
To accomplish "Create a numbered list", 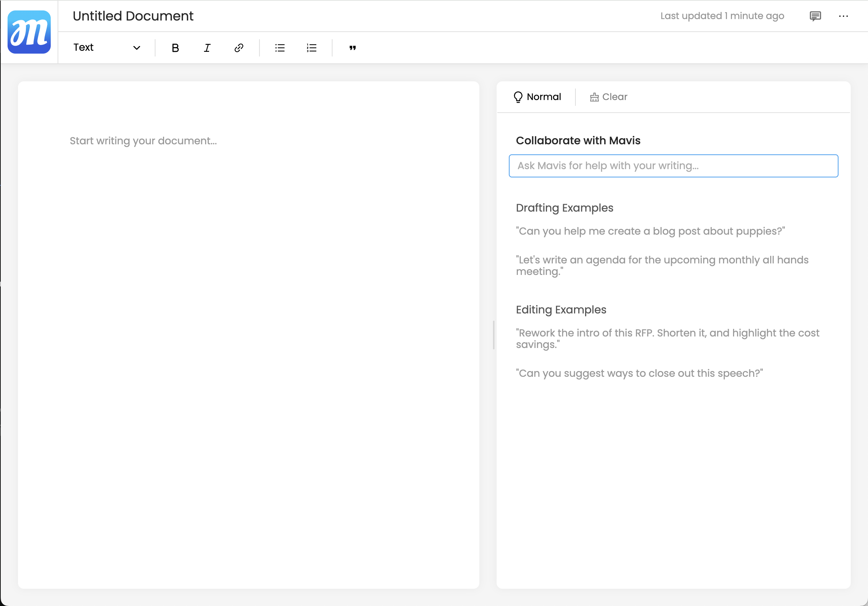I will tap(311, 48).
